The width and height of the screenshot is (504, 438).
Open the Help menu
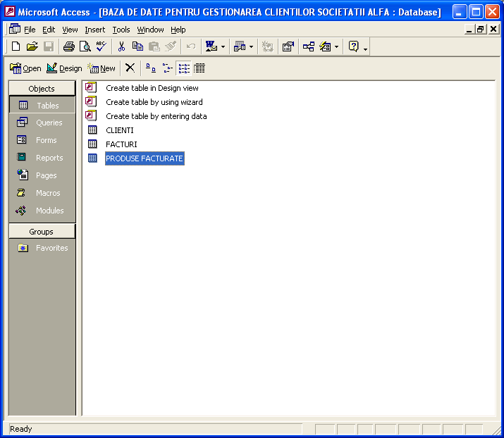[178, 30]
